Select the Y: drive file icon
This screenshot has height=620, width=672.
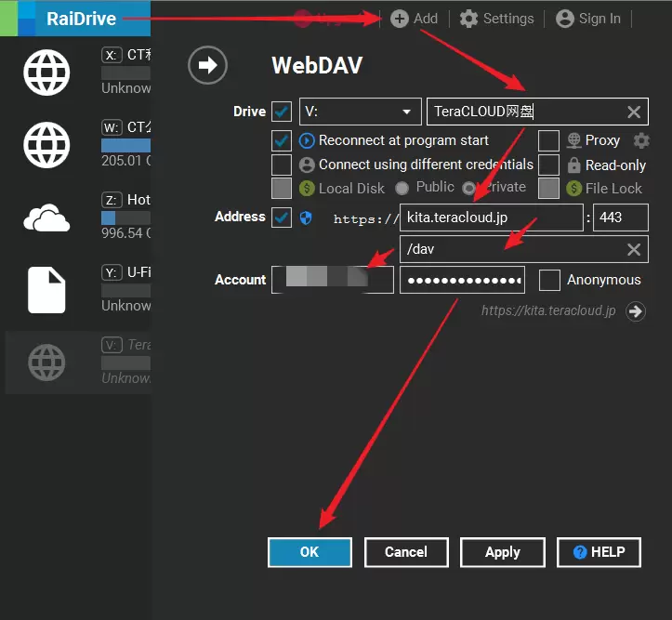click(x=46, y=290)
